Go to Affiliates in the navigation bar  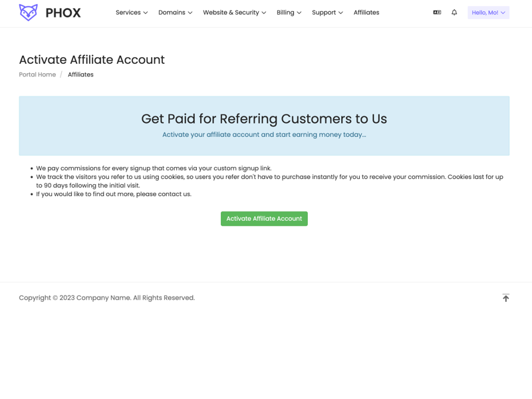(366, 13)
